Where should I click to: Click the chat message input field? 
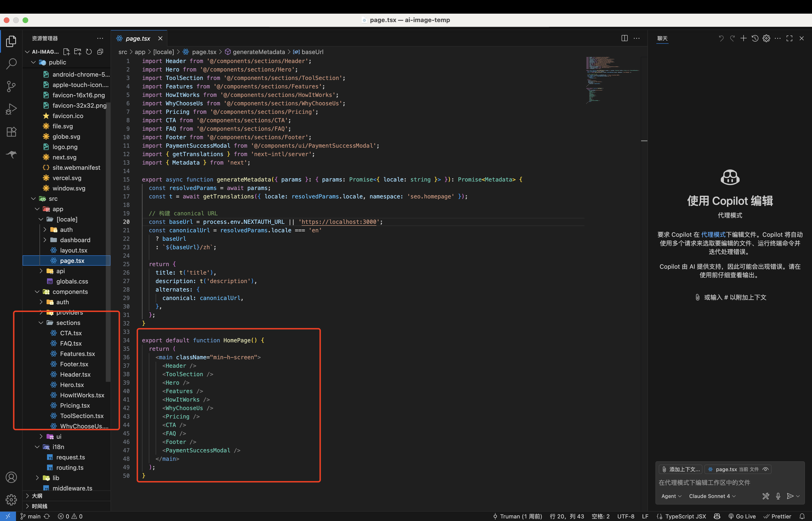click(729, 482)
